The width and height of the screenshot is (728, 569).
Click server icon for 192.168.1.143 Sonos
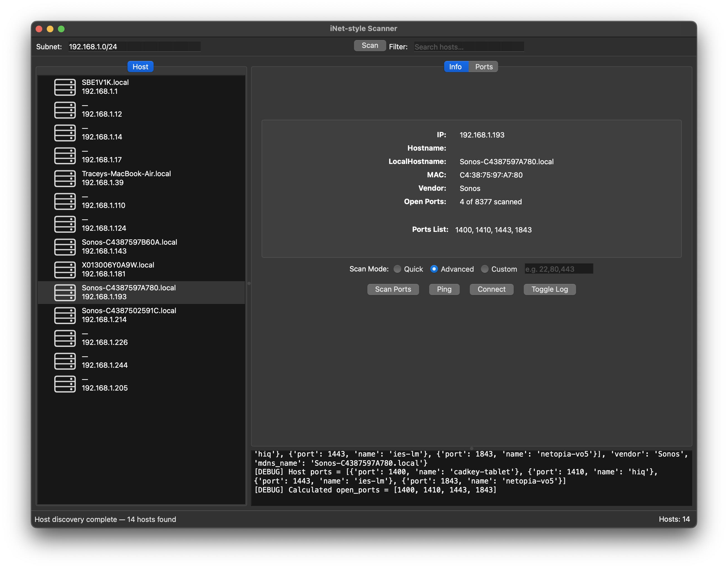click(65, 247)
